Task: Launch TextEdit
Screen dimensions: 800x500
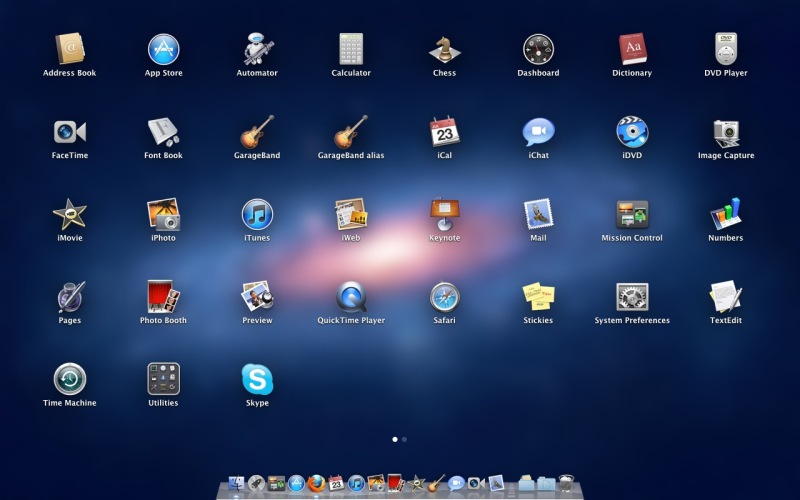Action: coord(726,297)
